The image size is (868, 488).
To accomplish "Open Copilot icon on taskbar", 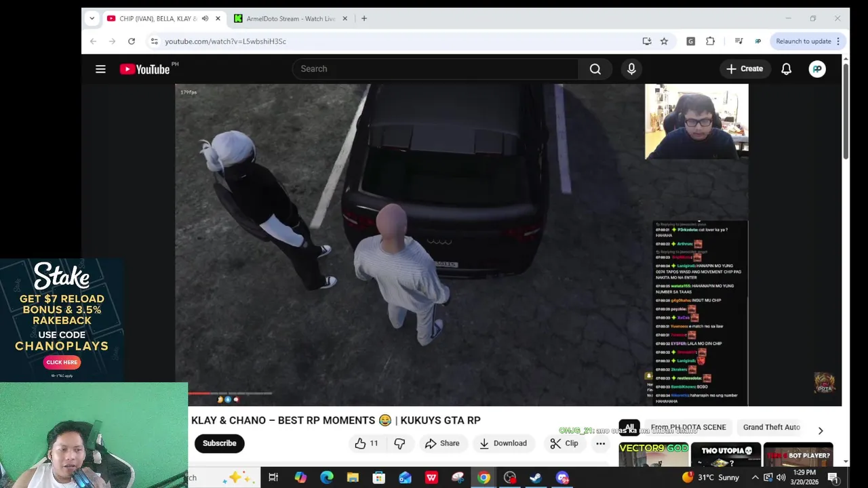I will [x=300, y=478].
